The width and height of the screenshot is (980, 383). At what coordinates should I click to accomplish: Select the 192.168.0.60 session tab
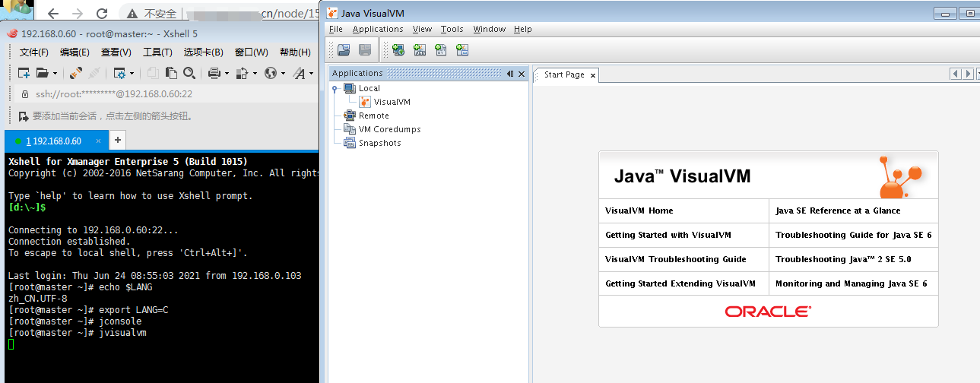(x=53, y=141)
